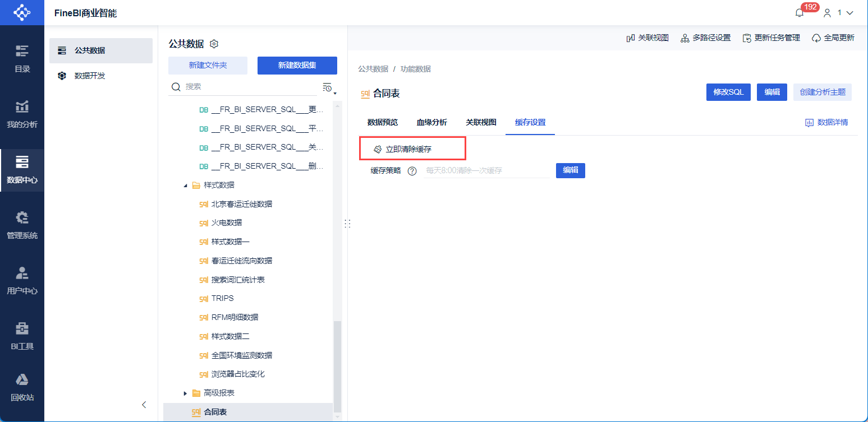Image resolution: width=868 pixels, height=422 pixels.
Task: Open the notification bell icon
Action: [799, 13]
